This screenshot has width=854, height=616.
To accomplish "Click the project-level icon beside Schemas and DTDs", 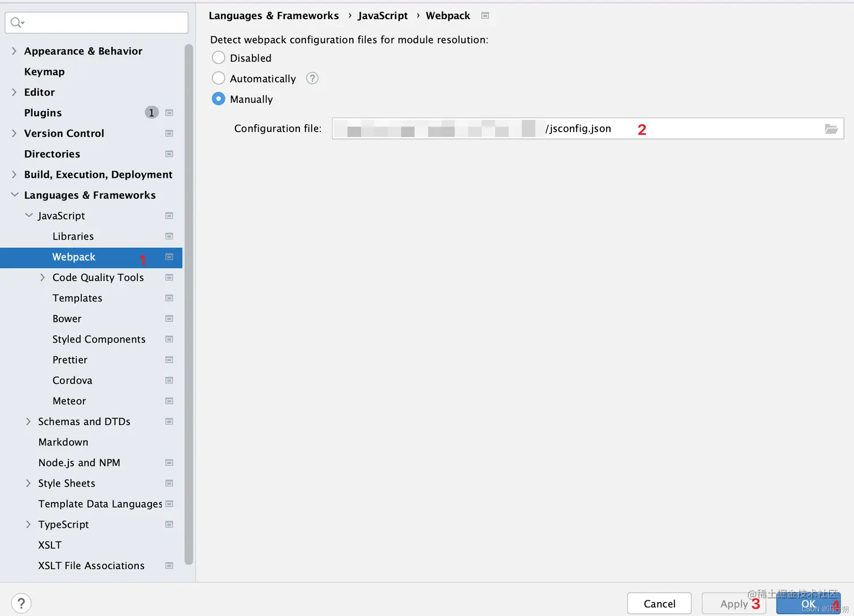I will pos(169,422).
